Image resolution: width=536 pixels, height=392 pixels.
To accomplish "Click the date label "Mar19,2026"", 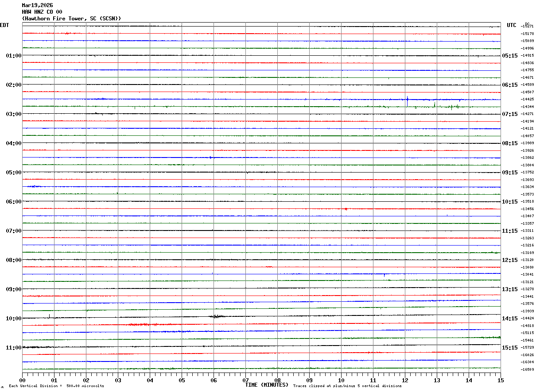I will click(x=37, y=5).
